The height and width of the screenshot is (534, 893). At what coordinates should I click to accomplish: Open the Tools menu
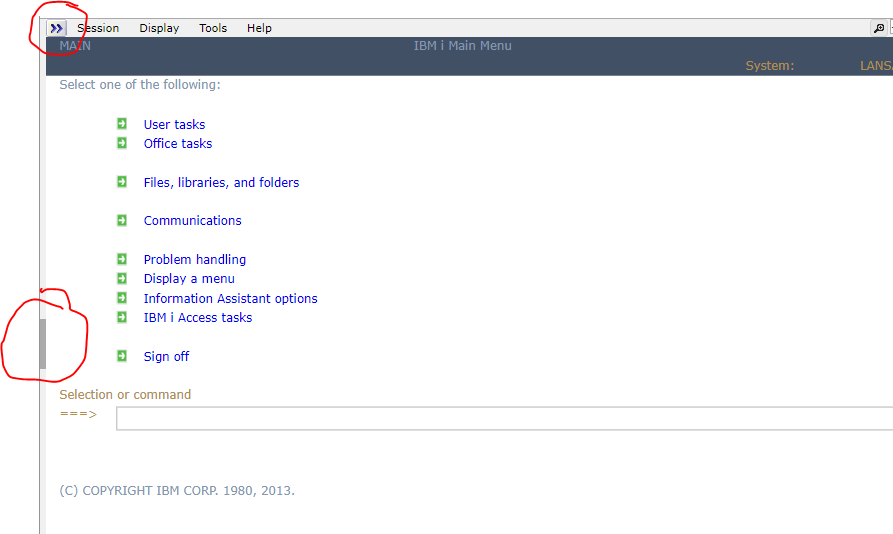213,28
